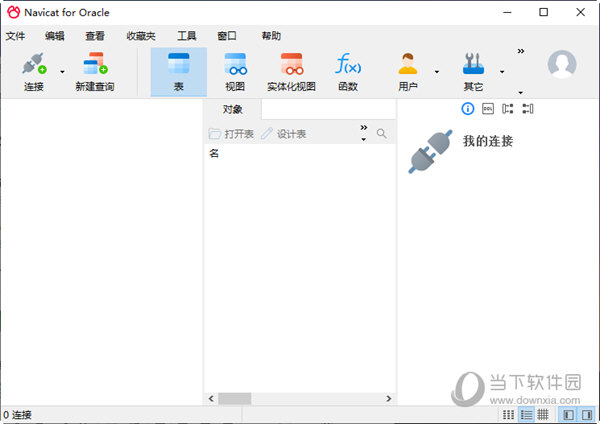The image size is (600, 424).
Task: Expand the main toolbar overflow chevron
Action: pos(521,51)
